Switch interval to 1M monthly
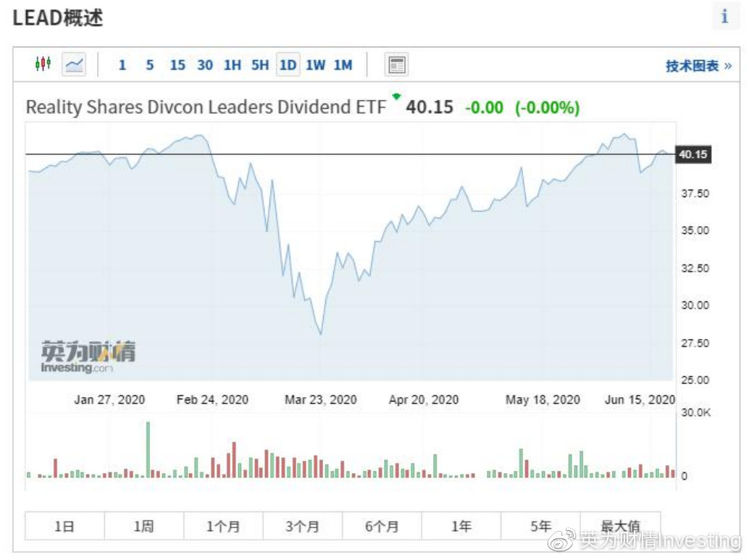This screenshot has width=749, height=560. (x=343, y=65)
